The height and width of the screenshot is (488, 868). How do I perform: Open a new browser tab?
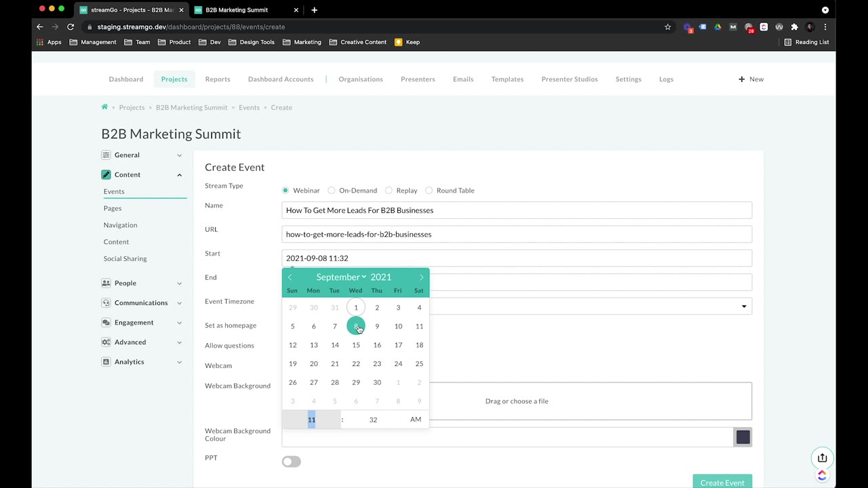(x=314, y=10)
